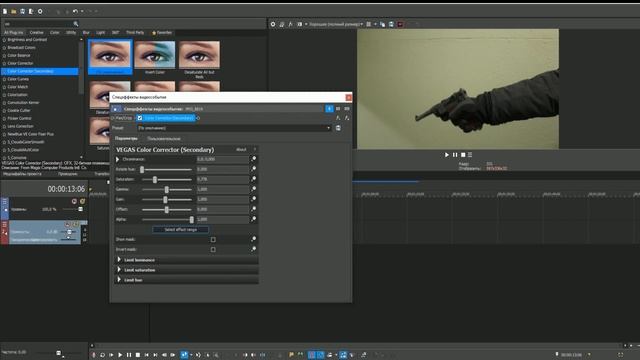The width and height of the screenshot is (640, 360).
Task: Expand the Limit hue section
Action: pos(119,280)
